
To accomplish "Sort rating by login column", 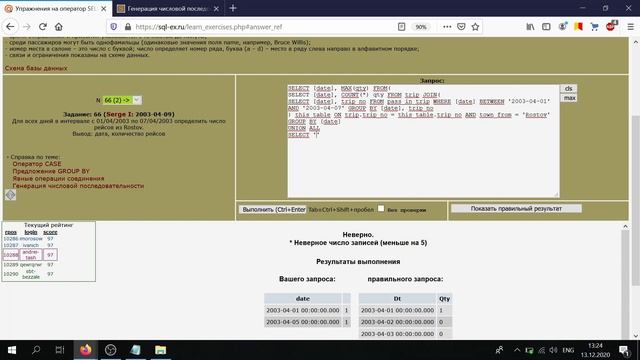I will click(31, 232).
